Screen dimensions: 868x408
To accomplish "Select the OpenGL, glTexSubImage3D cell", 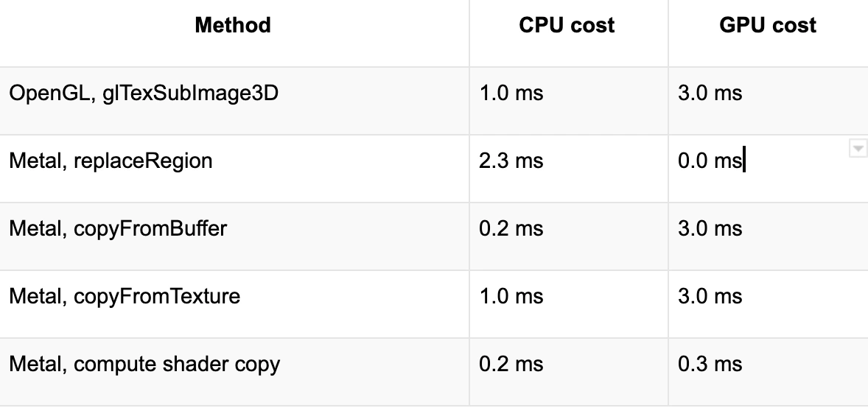I will [x=144, y=94].
